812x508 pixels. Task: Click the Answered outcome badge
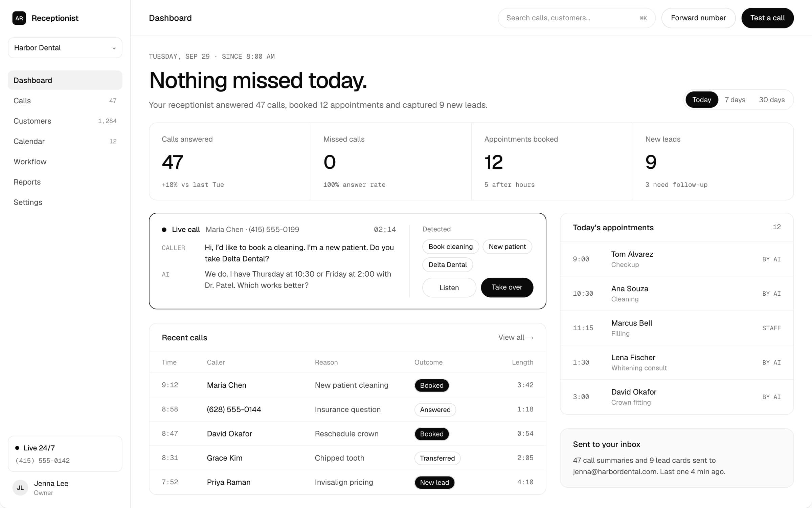point(435,410)
